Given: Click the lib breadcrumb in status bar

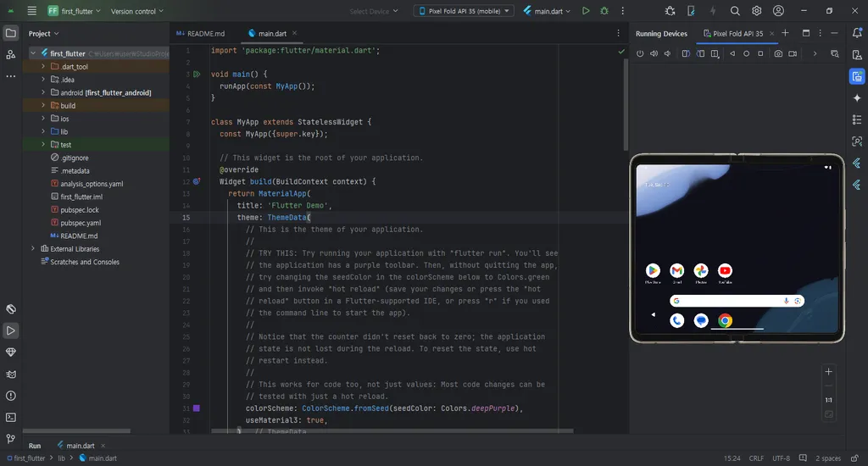Looking at the screenshot, I should click(61, 458).
